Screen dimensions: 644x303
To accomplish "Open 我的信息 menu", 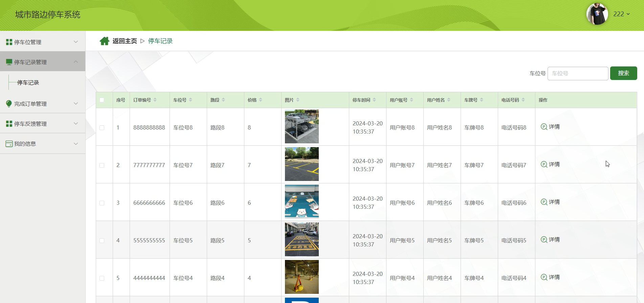I will pos(43,143).
